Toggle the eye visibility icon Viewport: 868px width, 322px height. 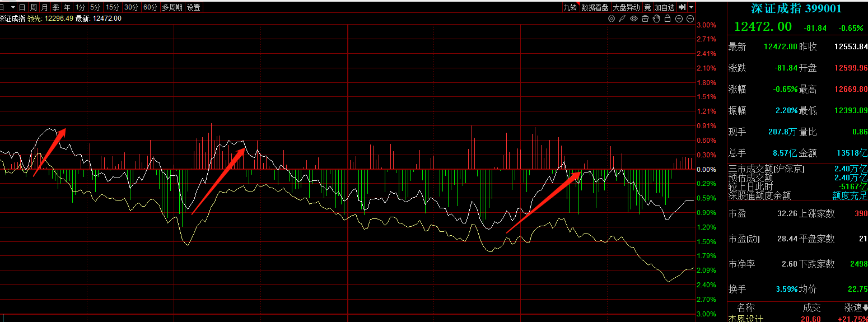point(634,18)
